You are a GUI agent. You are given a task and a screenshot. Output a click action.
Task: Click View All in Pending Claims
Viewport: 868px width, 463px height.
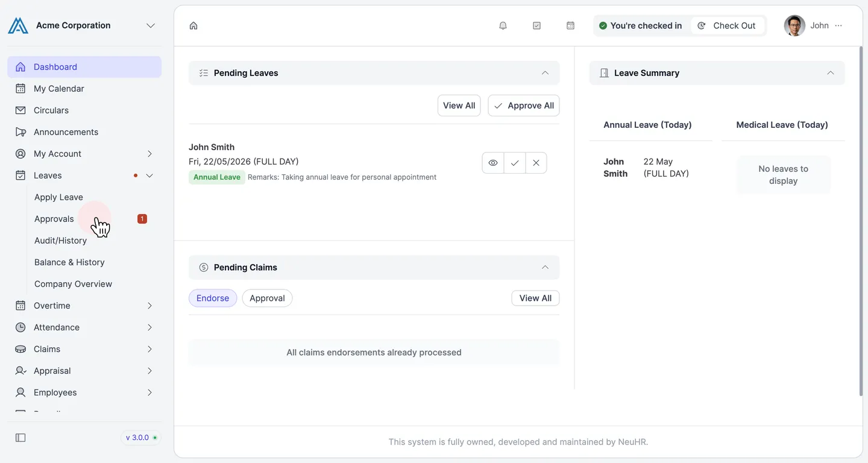coord(535,298)
